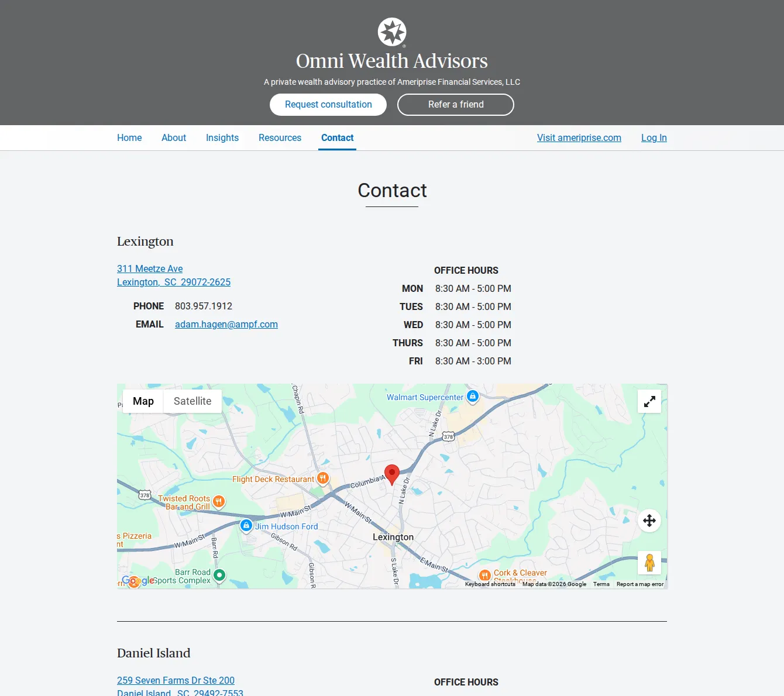Click the Lexington city label on map
This screenshot has height=696, width=784.
(393, 537)
